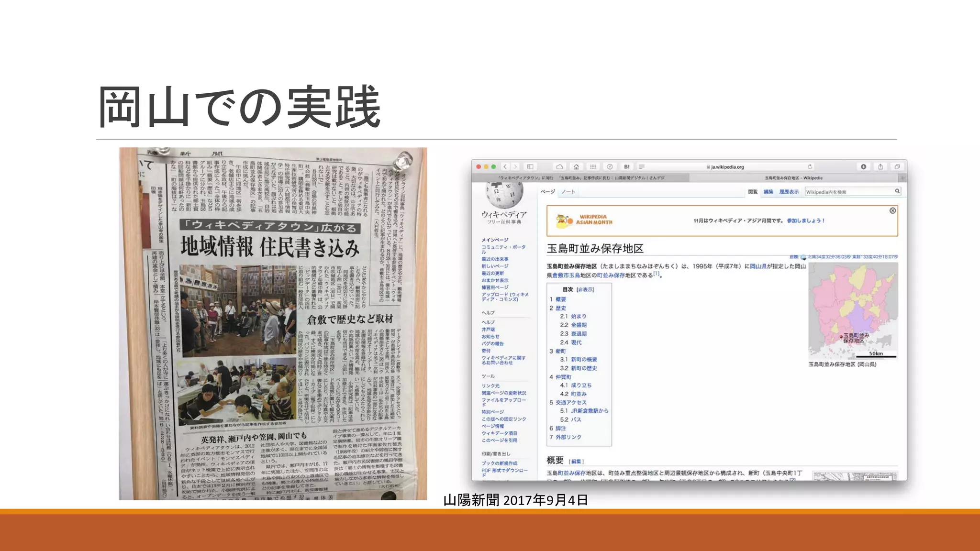Click the Hatena B! bookmark icon

click(x=626, y=166)
